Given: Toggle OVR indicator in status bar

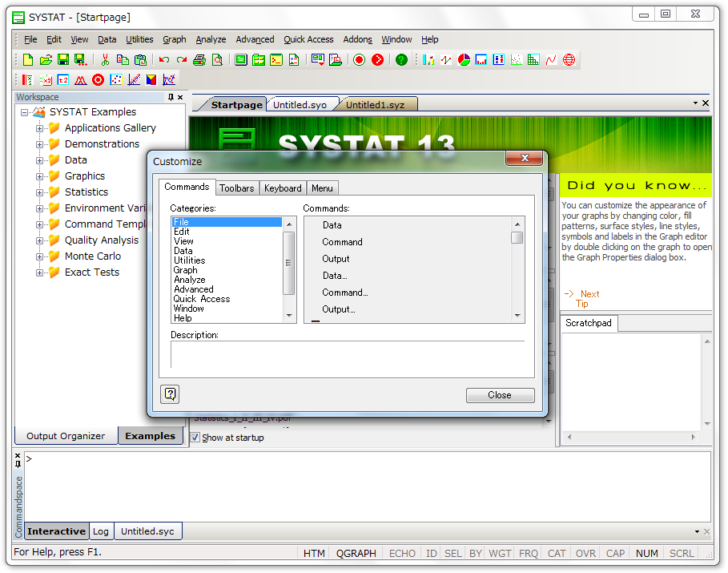Looking at the screenshot, I should coord(586,553).
